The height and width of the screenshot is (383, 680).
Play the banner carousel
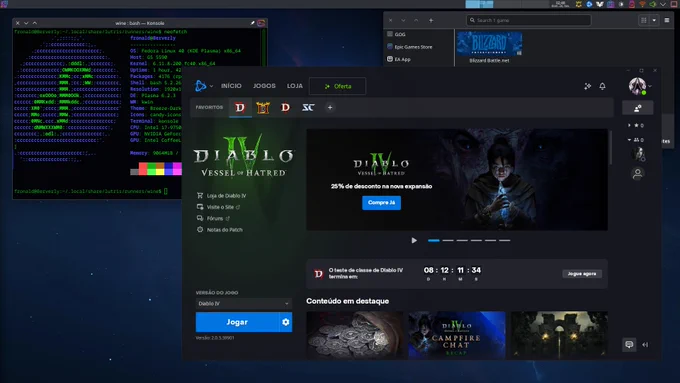click(x=414, y=240)
